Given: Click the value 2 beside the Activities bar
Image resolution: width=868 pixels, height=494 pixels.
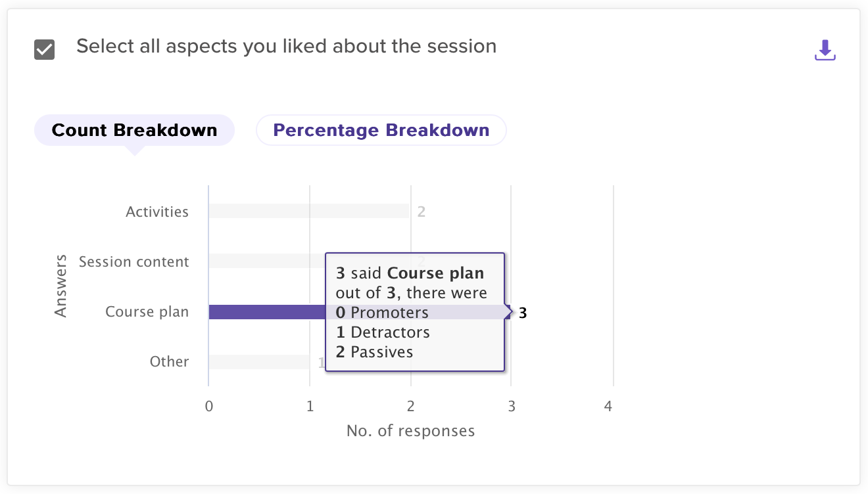Looking at the screenshot, I should tap(422, 212).
